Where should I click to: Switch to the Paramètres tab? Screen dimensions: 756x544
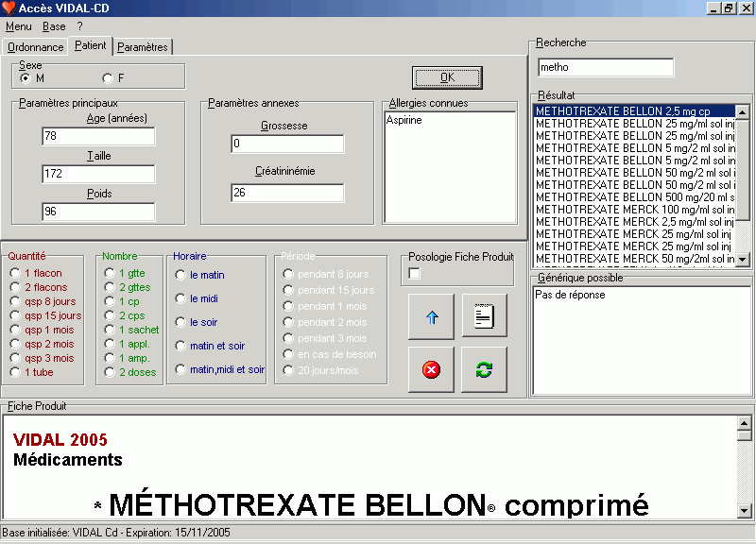(143, 47)
